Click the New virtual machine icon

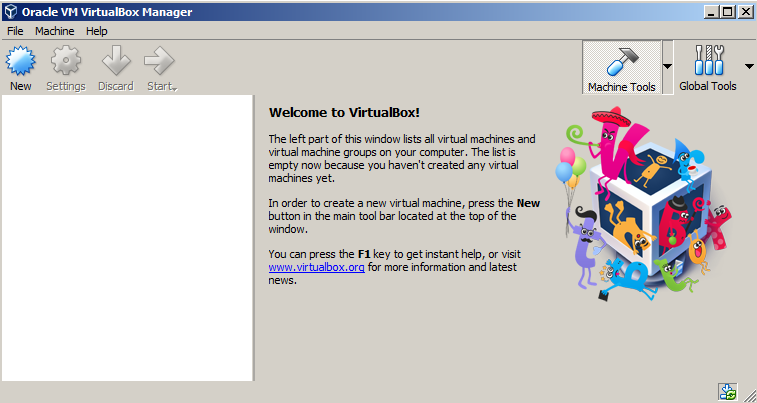(x=21, y=62)
